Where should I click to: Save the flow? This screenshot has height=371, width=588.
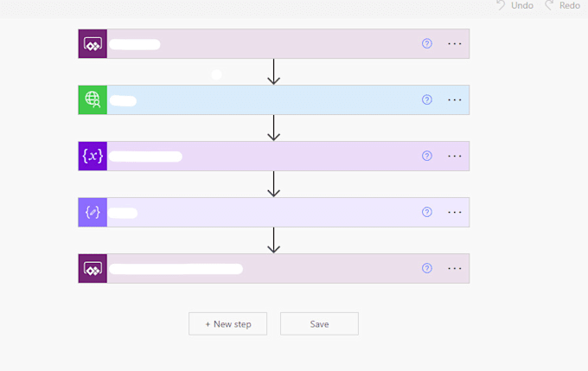pos(319,324)
